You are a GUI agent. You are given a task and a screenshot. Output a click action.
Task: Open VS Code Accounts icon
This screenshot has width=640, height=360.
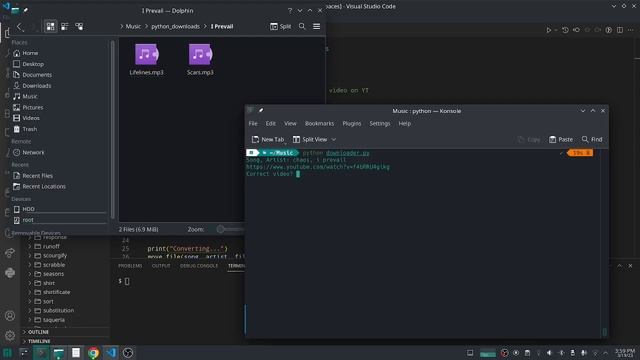(x=10, y=316)
